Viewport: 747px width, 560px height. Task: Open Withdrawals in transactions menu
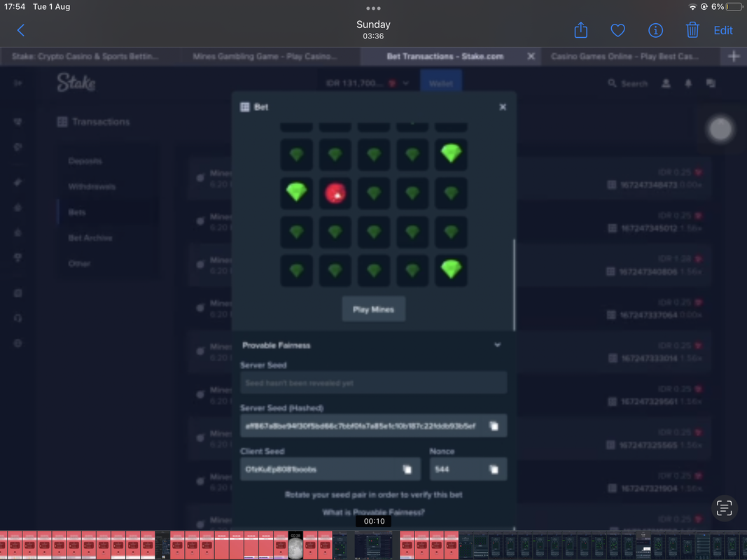(92, 187)
